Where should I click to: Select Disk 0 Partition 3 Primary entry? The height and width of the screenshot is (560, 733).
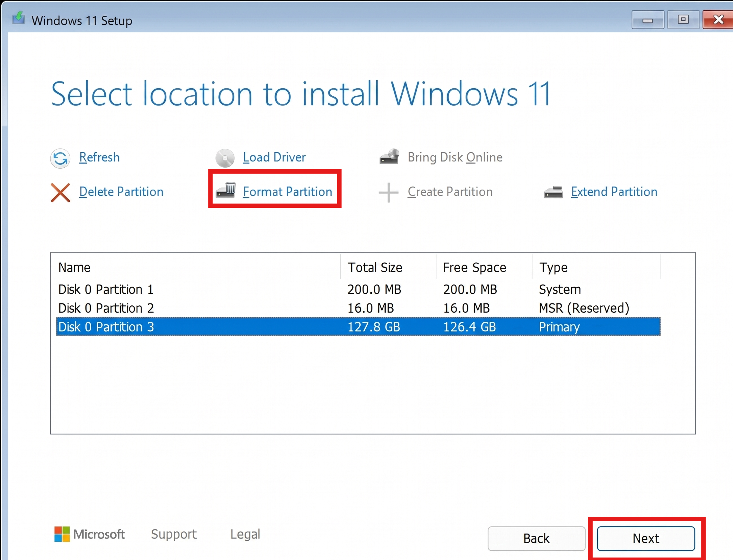tap(106, 327)
